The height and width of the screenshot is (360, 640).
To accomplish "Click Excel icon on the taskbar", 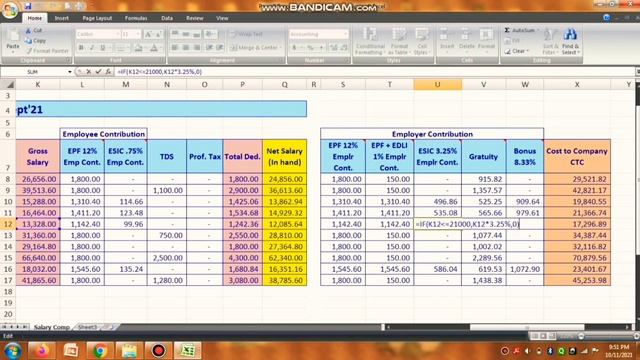I will coord(187,351).
